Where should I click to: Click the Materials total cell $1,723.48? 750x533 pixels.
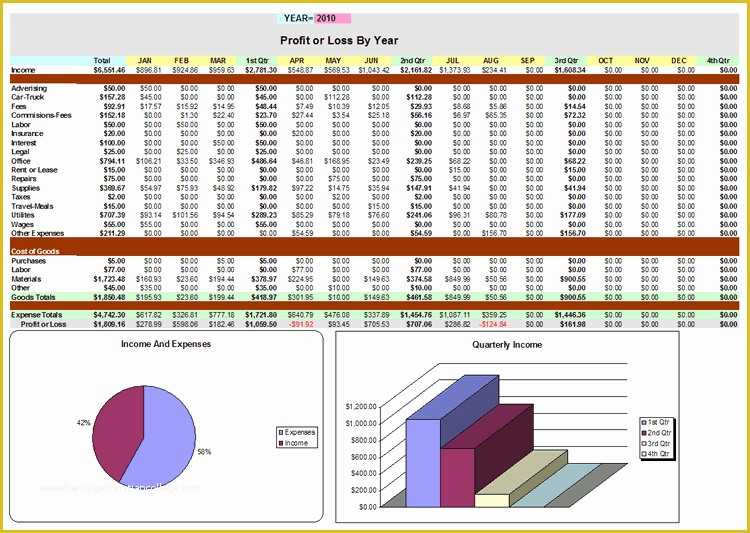(x=110, y=279)
